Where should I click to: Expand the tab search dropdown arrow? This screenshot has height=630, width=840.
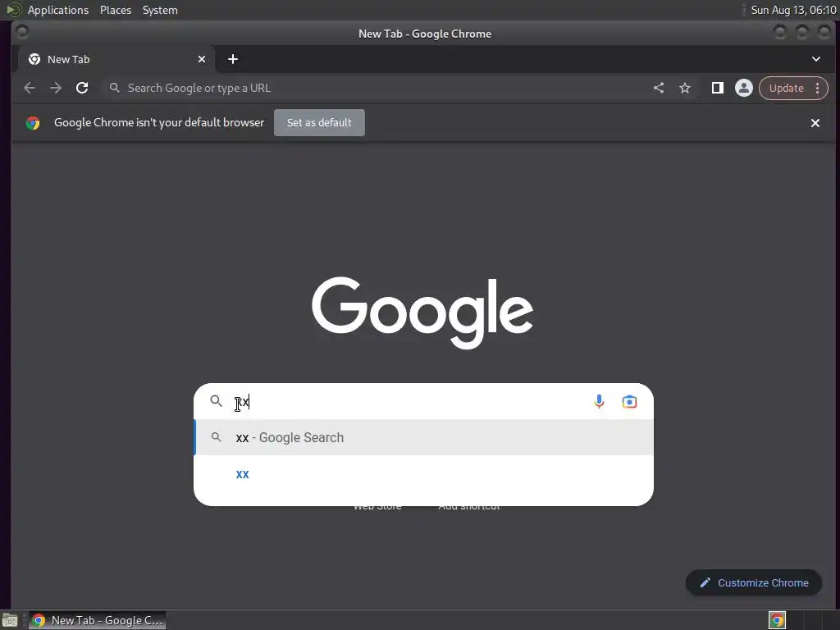pyautogui.click(x=816, y=59)
